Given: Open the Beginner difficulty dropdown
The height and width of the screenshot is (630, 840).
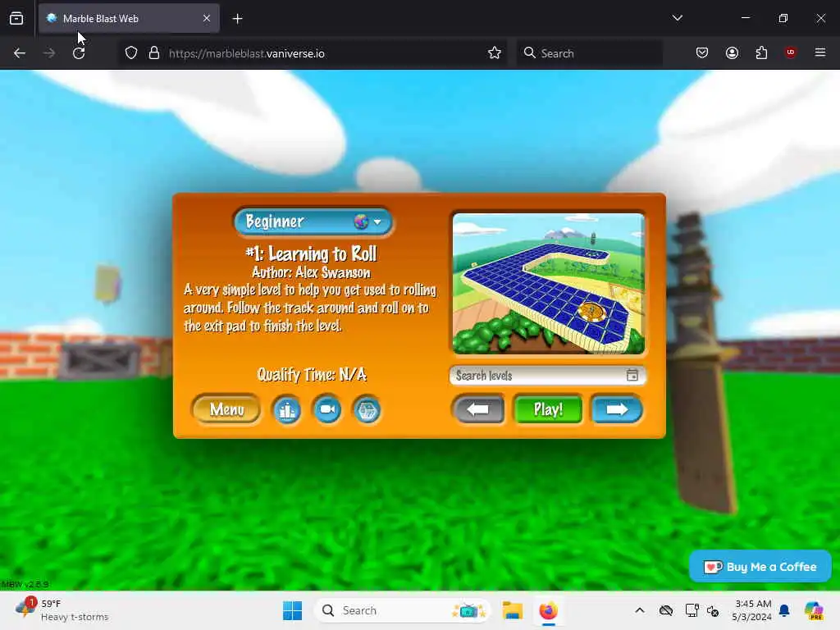Looking at the screenshot, I should 313,221.
